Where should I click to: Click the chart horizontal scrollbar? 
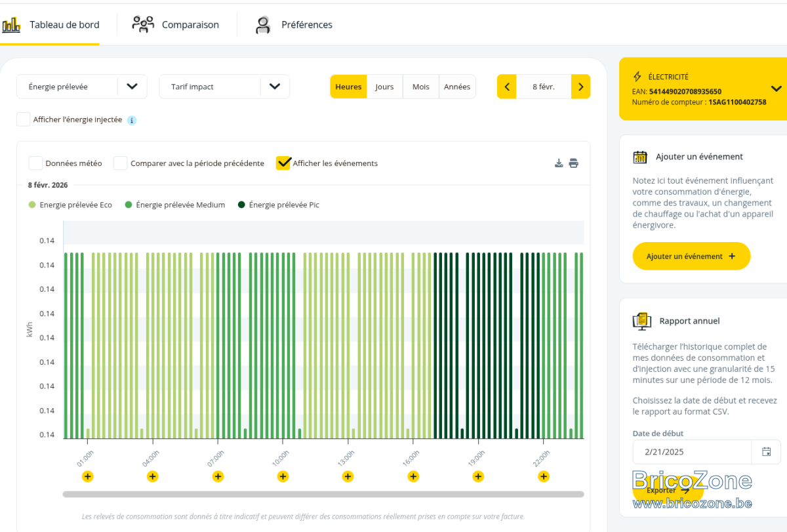point(323,494)
